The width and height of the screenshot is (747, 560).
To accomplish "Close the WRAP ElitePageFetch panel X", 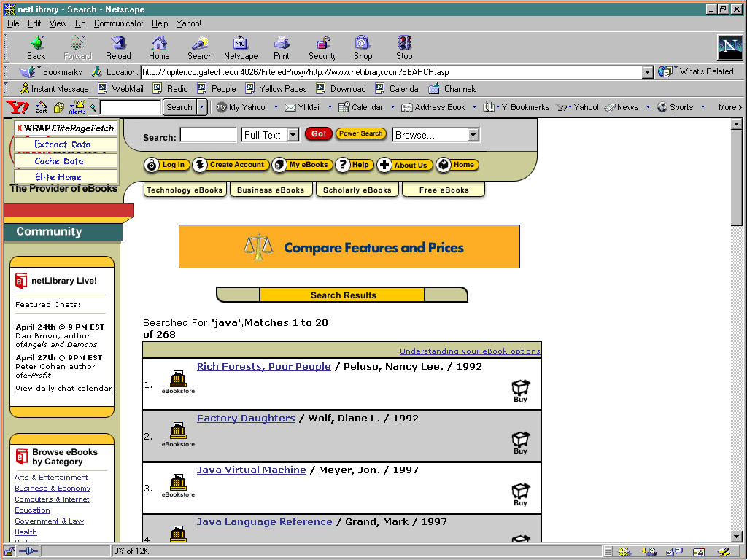I will pos(20,128).
